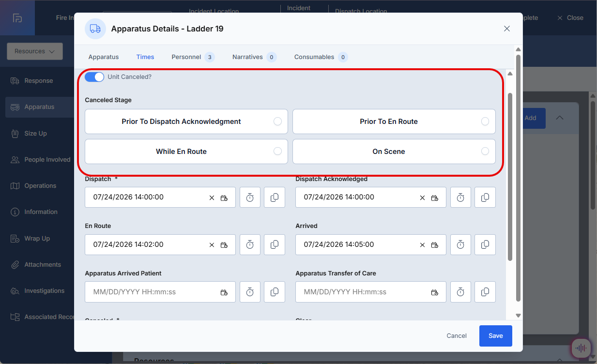The width and height of the screenshot is (597, 364).
Task: Click stopwatch button for Dispatch Acknowledged
Action: click(x=460, y=197)
